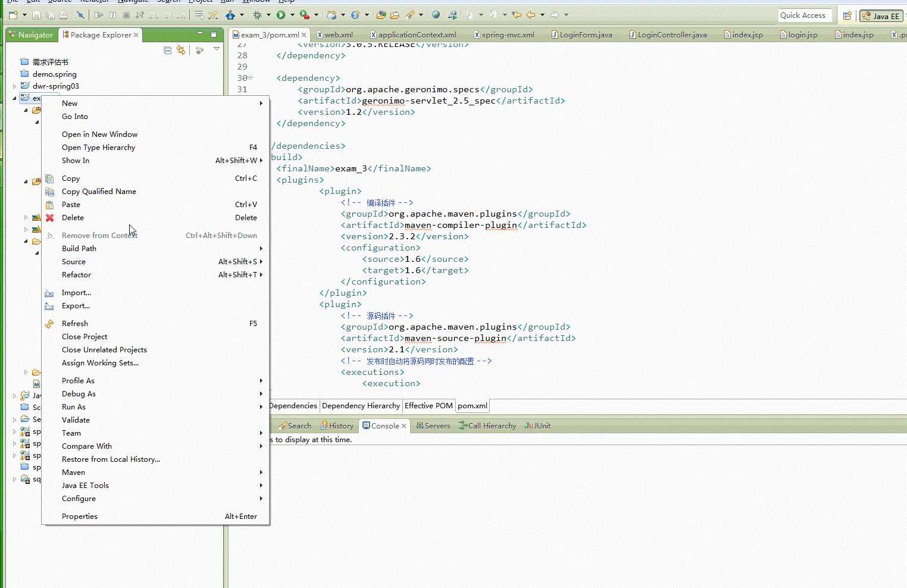Open the Build Path submenu
This screenshot has width=907, height=588.
click(x=155, y=249)
